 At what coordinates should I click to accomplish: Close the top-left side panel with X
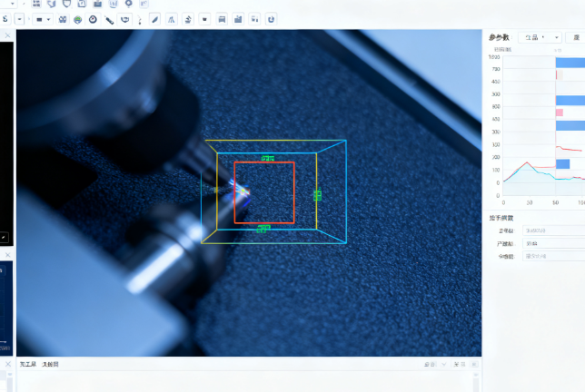coord(7,35)
